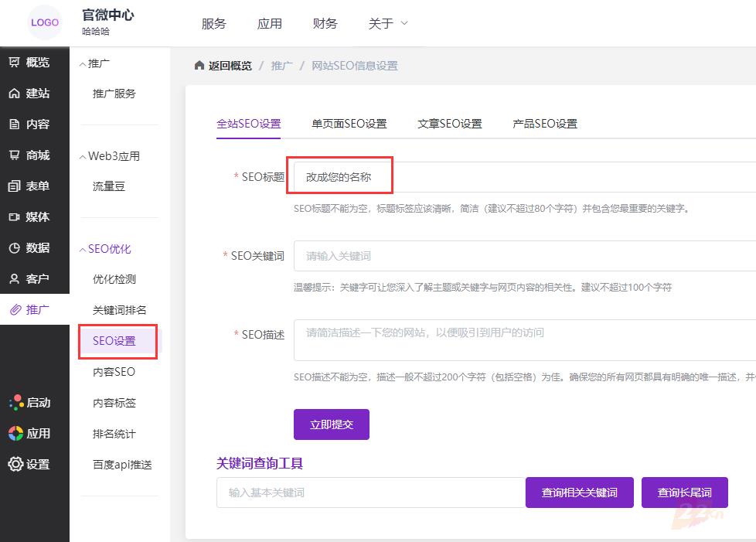Click the house icon for 建站
Image resolution: width=756 pixels, height=542 pixels.
coord(15,94)
